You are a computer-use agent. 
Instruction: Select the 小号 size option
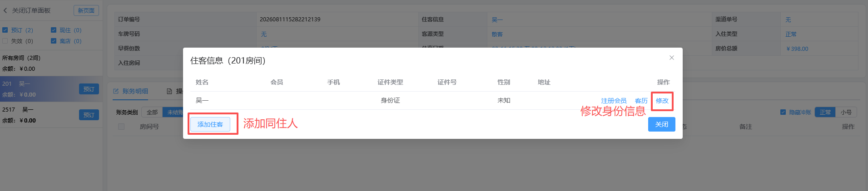(x=846, y=112)
